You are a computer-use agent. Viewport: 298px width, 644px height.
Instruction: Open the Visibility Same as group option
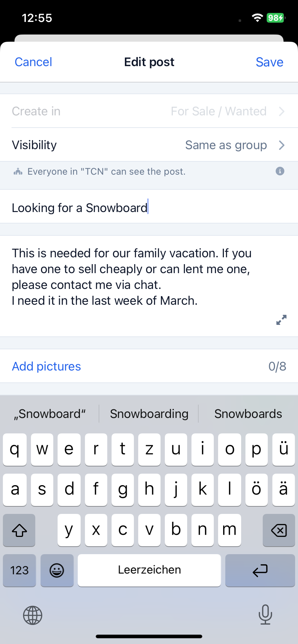coord(149,145)
